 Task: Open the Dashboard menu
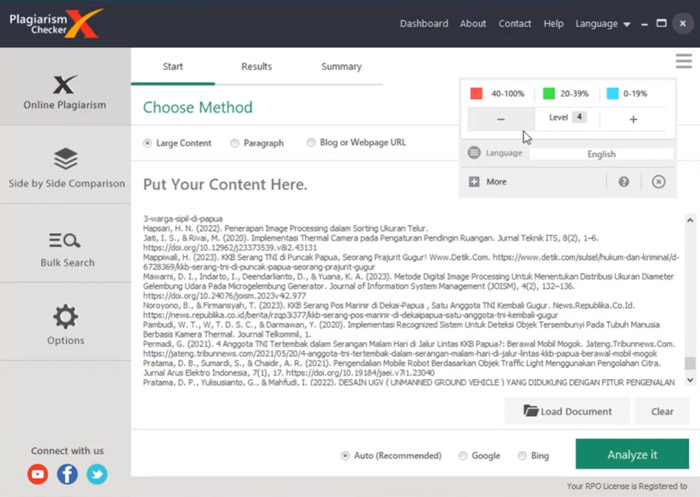point(424,24)
